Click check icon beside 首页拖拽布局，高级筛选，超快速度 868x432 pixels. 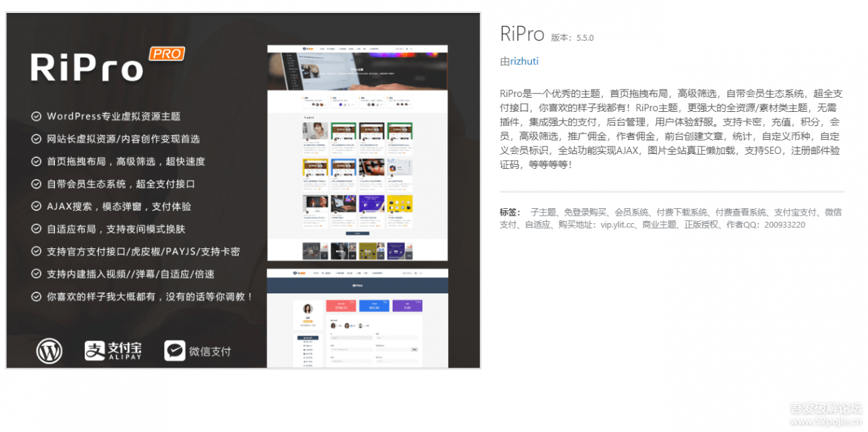pos(36,161)
